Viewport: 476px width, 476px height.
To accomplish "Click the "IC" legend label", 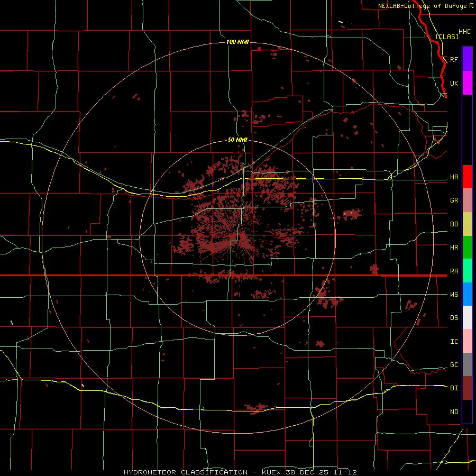I will [454, 342].
